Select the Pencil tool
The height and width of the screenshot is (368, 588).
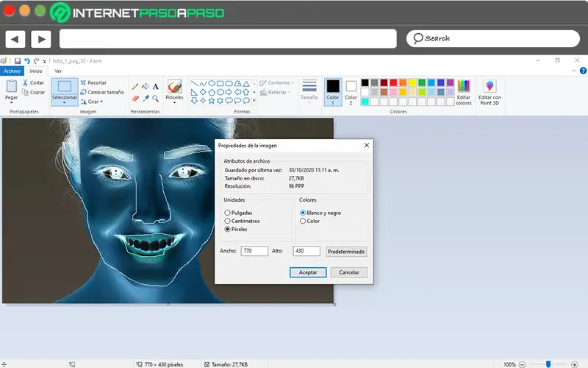point(135,86)
